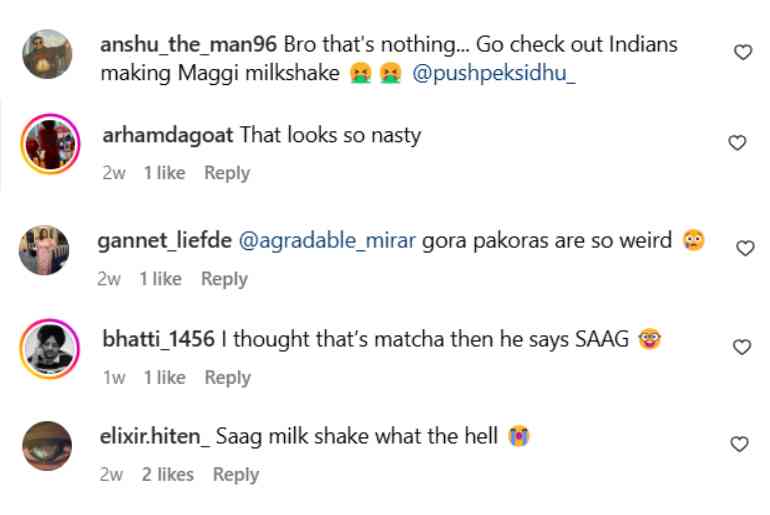Open the @agradable_mirar mention link
770x515 pixels.
click(326, 241)
